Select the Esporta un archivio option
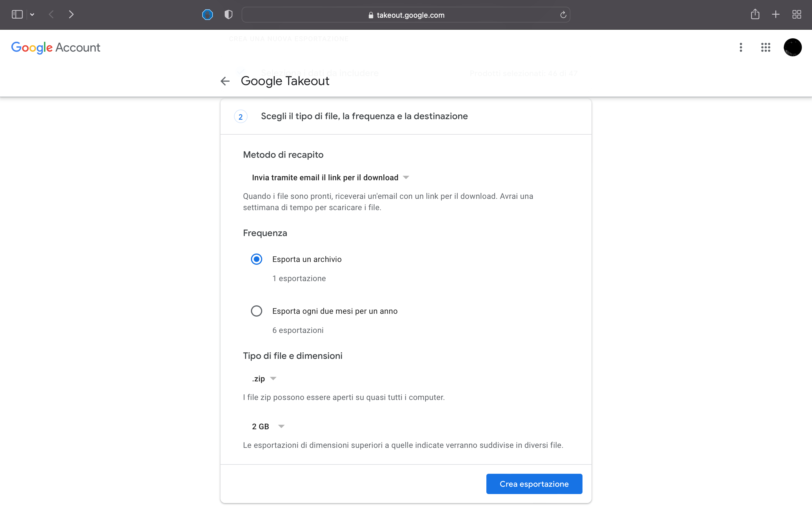The height and width of the screenshot is (507, 812). (x=256, y=259)
